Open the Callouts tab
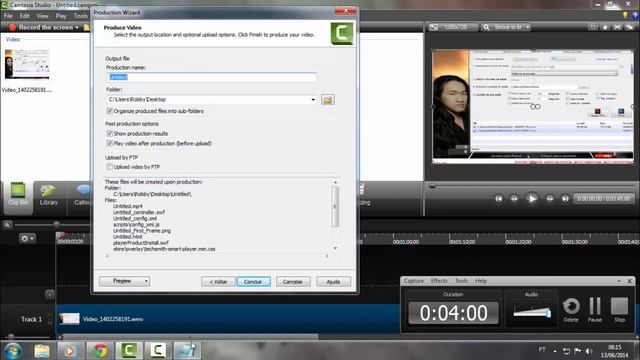Image resolution: width=640 pixels, height=360 pixels. (82, 195)
